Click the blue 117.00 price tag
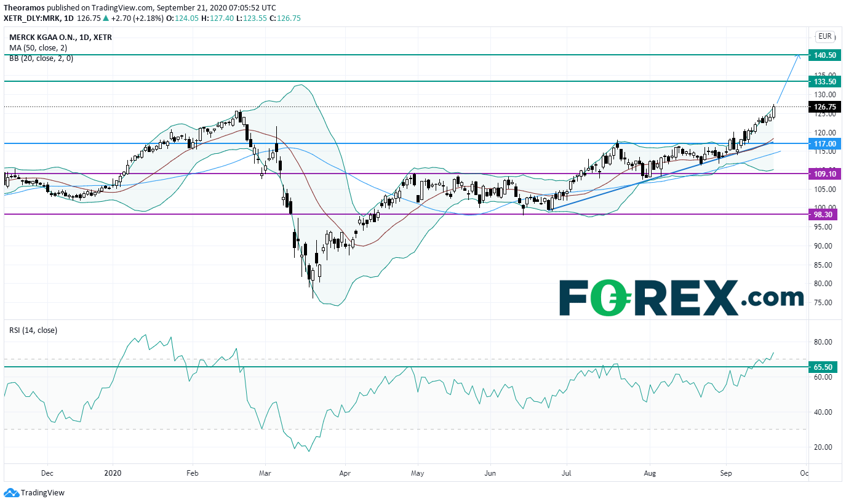This screenshot has height=504, width=846. coord(824,143)
